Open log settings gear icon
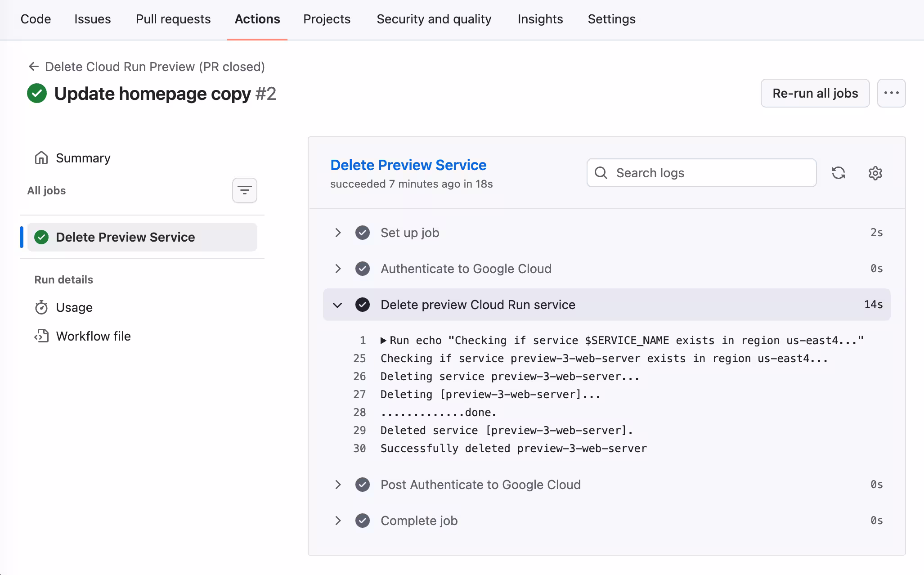The height and width of the screenshot is (575, 924). [x=875, y=173]
